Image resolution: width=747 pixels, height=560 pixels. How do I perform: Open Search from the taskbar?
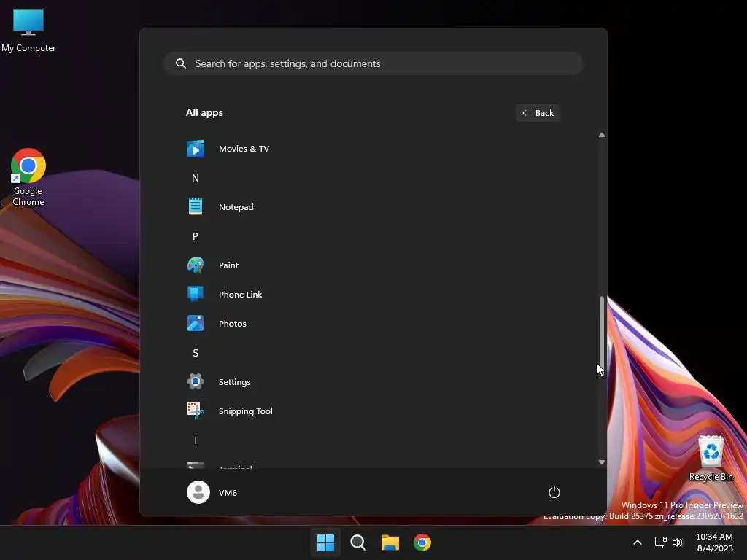click(357, 542)
